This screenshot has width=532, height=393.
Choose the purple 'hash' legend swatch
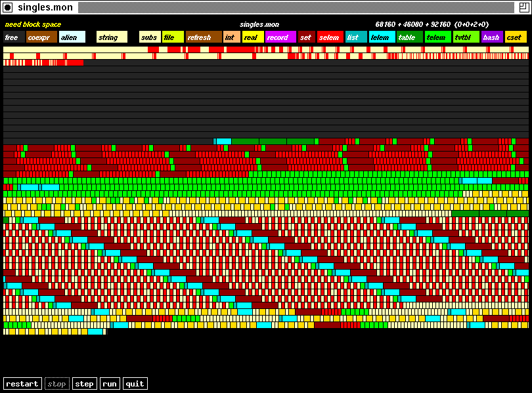click(492, 37)
